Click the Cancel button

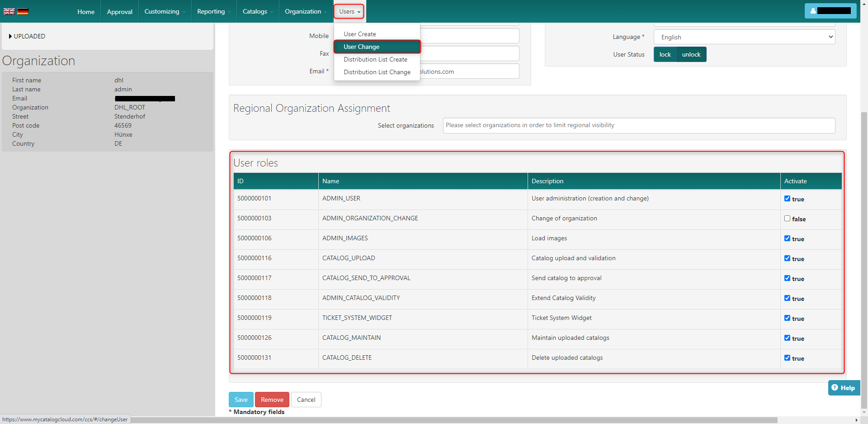[306, 400]
